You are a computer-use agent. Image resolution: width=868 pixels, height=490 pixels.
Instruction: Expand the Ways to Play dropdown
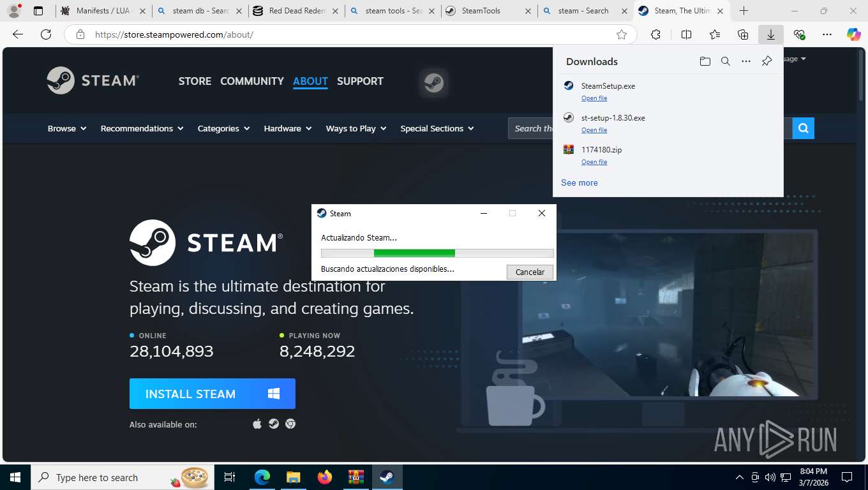(x=356, y=128)
